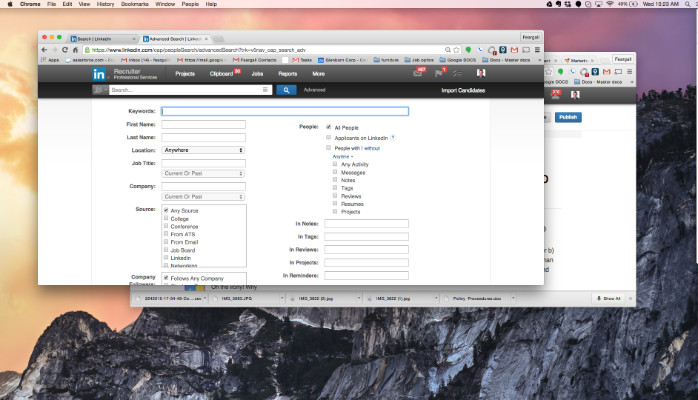Image resolution: width=698 pixels, height=400 pixels.
Task: Toggle the Any Source checkbox
Action: (x=166, y=210)
